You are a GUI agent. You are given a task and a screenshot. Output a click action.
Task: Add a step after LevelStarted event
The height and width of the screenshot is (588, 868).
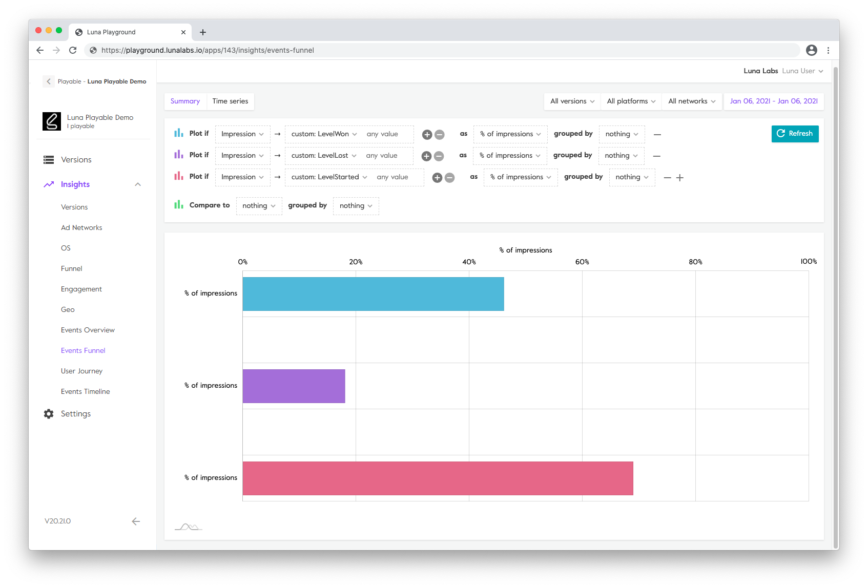point(437,178)
